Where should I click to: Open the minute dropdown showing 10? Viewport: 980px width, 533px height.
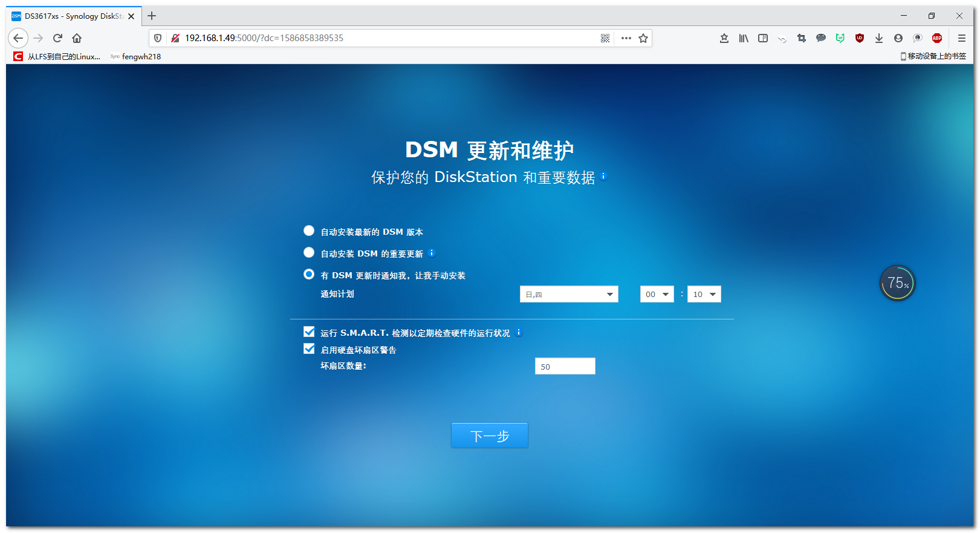(704, 294)
